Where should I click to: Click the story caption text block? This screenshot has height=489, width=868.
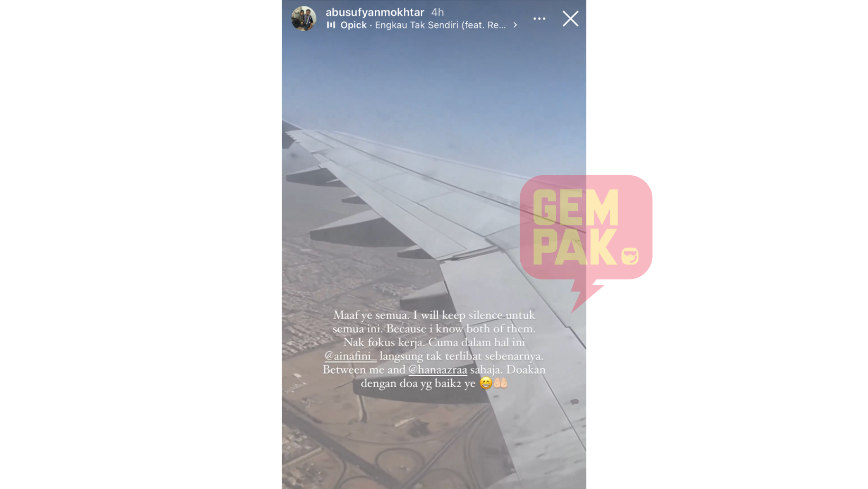434,349
